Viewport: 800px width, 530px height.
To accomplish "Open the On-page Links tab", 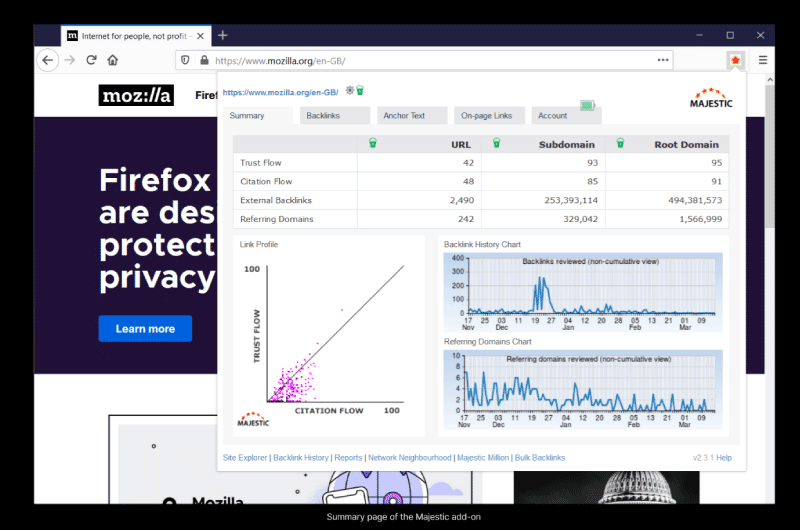I will click(489, 116).
